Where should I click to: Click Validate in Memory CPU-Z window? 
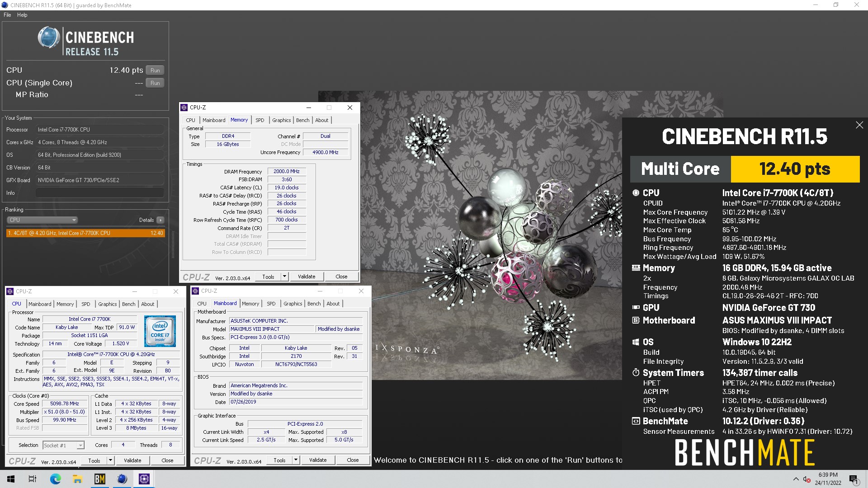pos(307,277)
